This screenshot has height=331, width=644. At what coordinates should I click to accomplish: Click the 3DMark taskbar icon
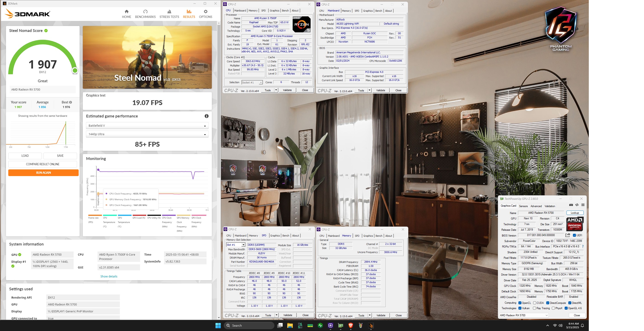[371, 325]
